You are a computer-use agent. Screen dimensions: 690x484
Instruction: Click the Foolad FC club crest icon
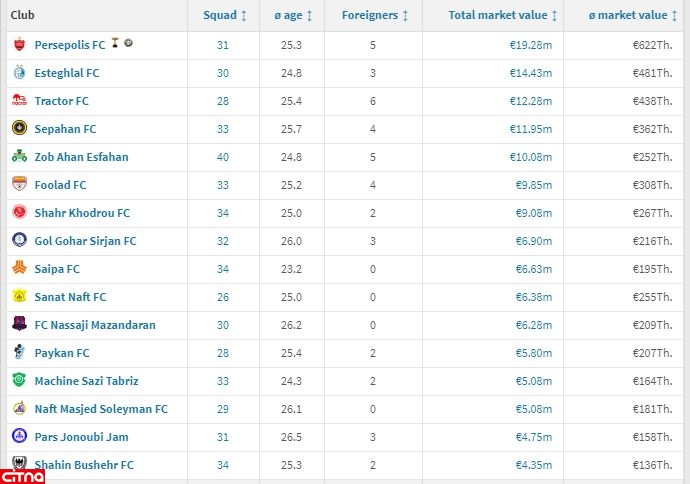tap(19, 185)
